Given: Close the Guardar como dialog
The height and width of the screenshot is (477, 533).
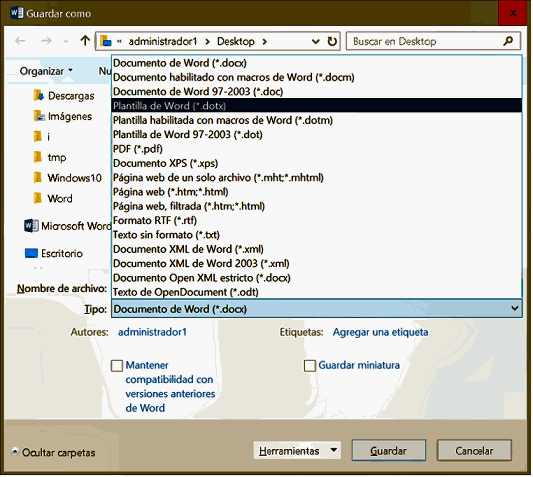Looking at the screenshot, I should pyautogui.click(x=513, y=13).
